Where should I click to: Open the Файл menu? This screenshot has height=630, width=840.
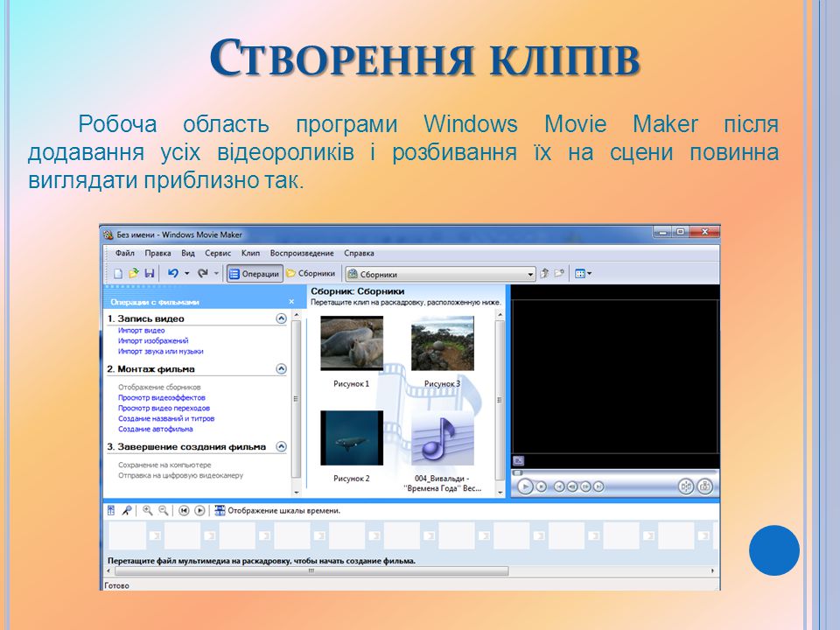125,254
